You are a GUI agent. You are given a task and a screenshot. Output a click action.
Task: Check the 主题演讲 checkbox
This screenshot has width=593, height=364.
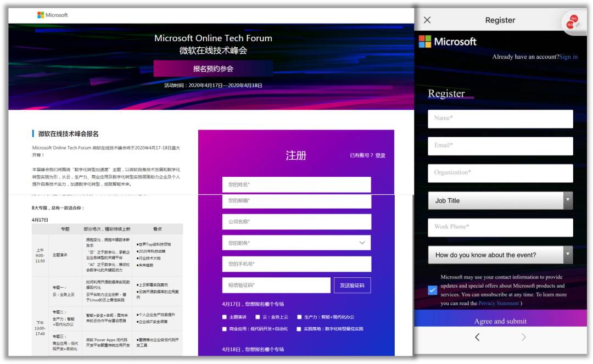(224, 317)
